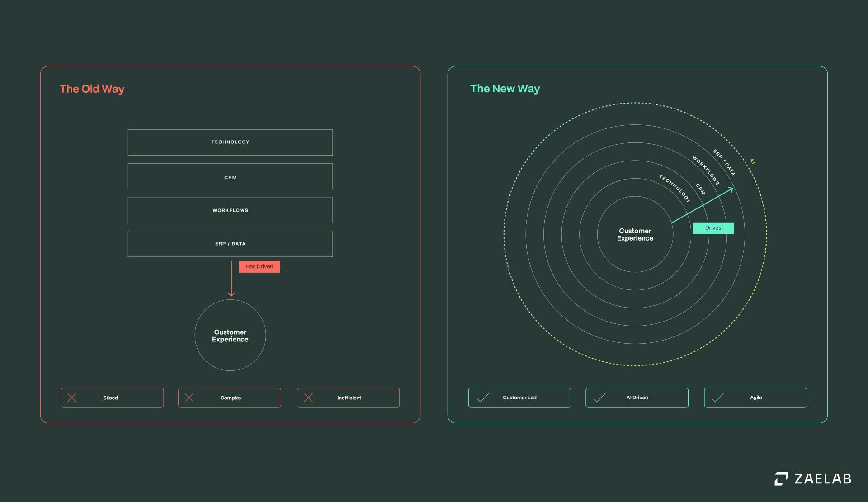Click the red Has Driven label
This screenshot has height=502, width=868.
click(259, 267)
